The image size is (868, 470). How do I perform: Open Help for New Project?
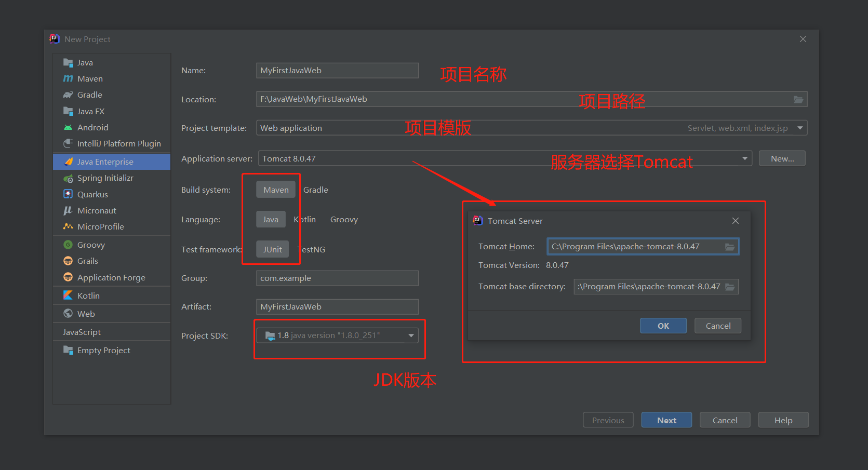[783, 420]
